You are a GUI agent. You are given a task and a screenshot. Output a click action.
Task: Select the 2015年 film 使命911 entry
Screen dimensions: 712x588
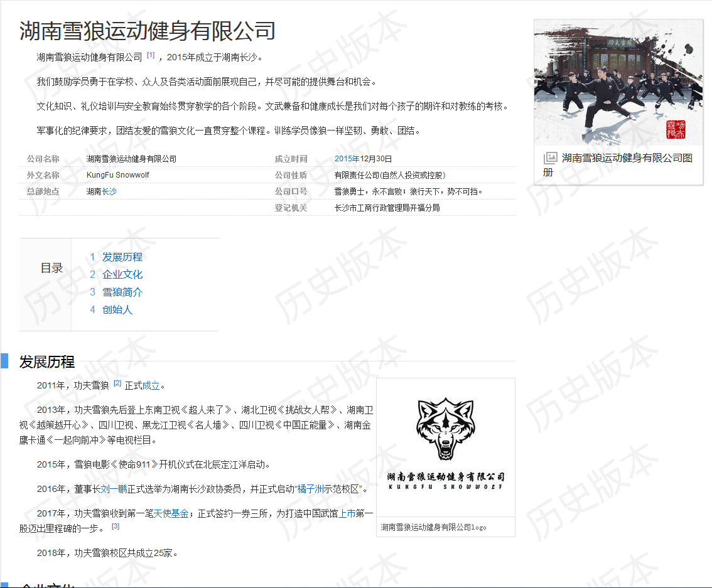pos(155,464)
